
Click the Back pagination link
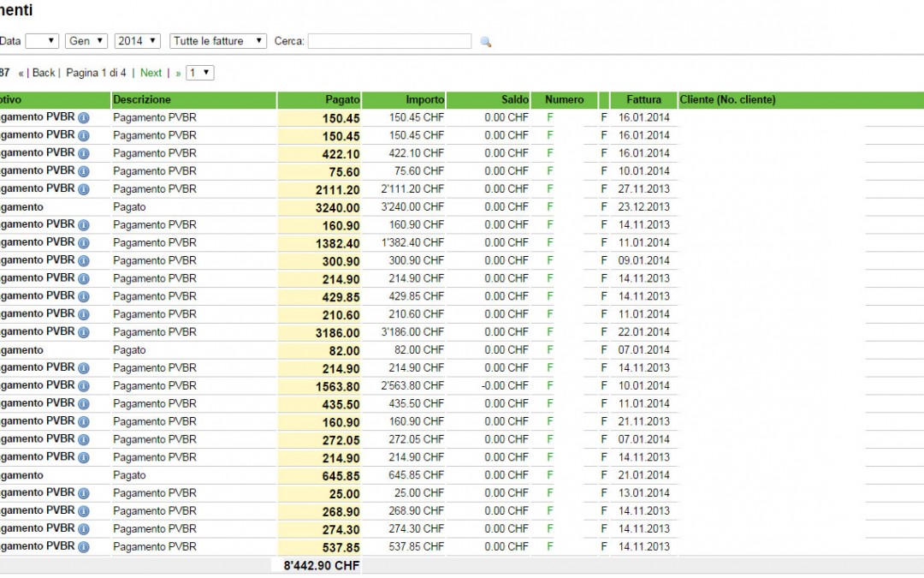tap(44, 73)
